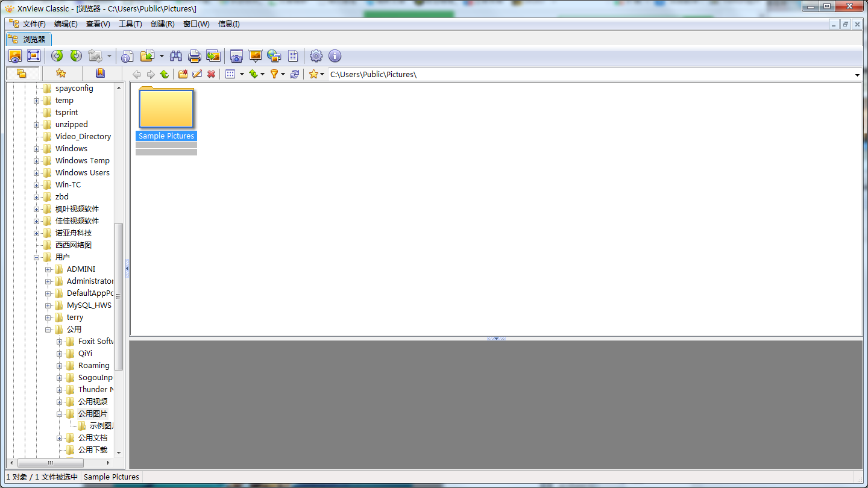Switch to the Categories pane tab
The width and height of the screenshot is (868, 488).
click(x=99, y=74)
